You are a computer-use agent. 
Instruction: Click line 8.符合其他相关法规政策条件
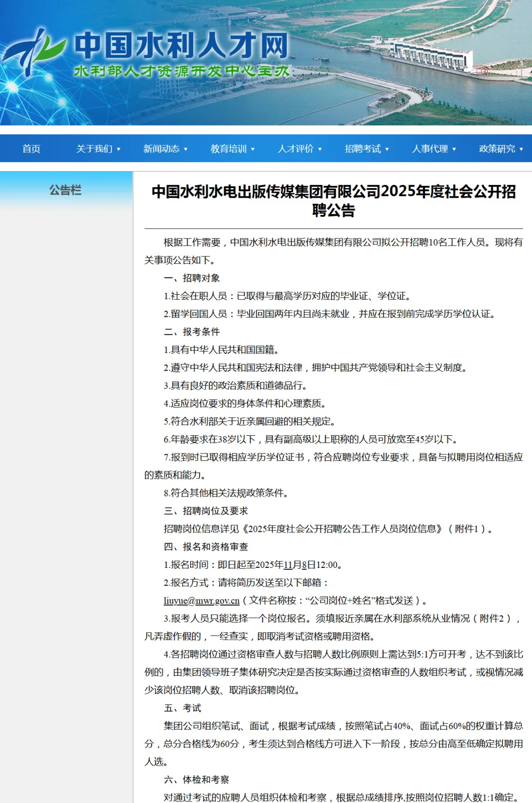tap(227, 493)
